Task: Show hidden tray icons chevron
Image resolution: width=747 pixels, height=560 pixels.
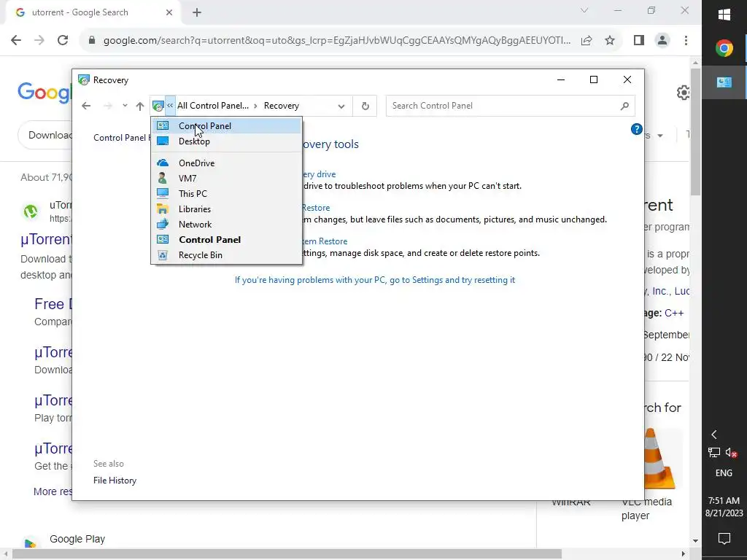Action: pyautogui.click(x=714, y=435)
